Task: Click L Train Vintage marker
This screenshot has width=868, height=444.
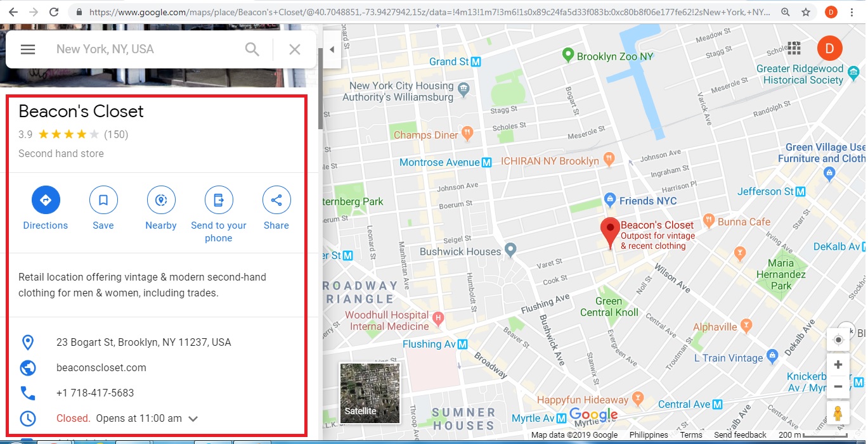Action: coord(772,357)
